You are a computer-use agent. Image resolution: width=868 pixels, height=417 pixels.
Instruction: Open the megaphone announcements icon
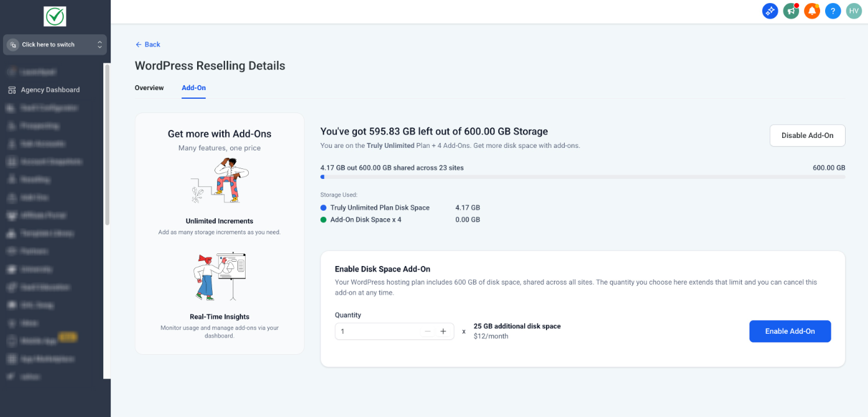pos(791,11)
